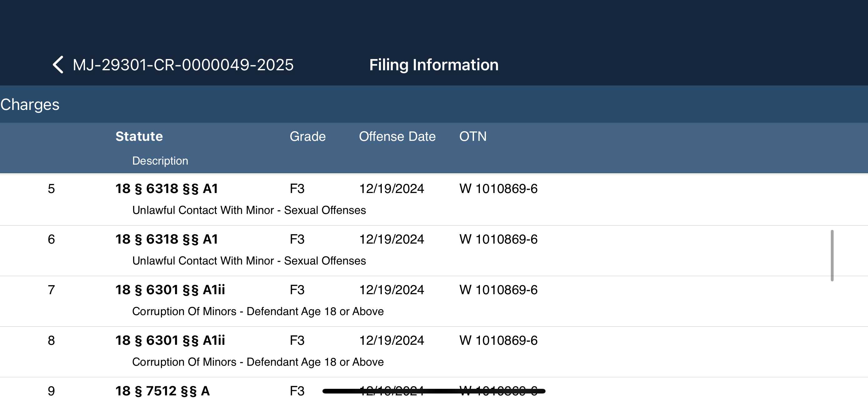
Task: Select Corruption Of Minors description in row 8
Action: tap(258, 362)
